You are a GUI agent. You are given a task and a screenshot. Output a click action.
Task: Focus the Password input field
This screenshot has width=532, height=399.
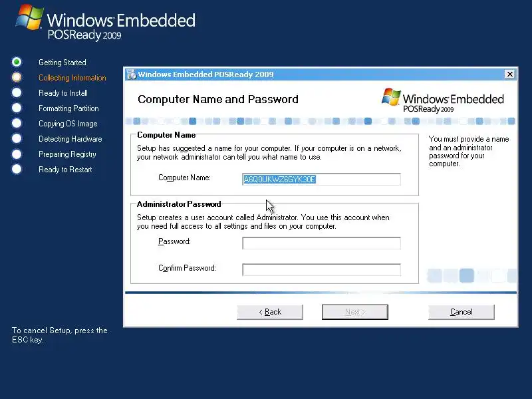tap(321, 243)
